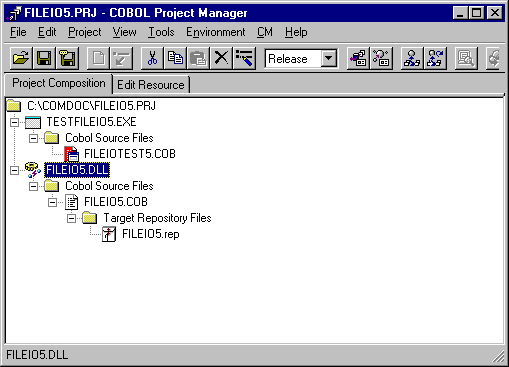Copy with the two-pages toolbar icon
This screenshot has width=509, height=367.
(175, 58)
